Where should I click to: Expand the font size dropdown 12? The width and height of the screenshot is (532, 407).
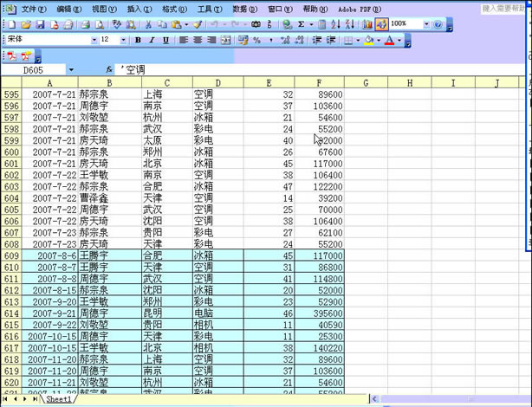[x=123, y=41]
